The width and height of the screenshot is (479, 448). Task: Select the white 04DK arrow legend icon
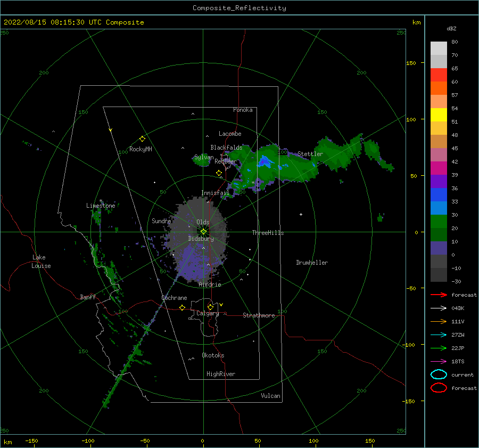click(x=439, y=308)
